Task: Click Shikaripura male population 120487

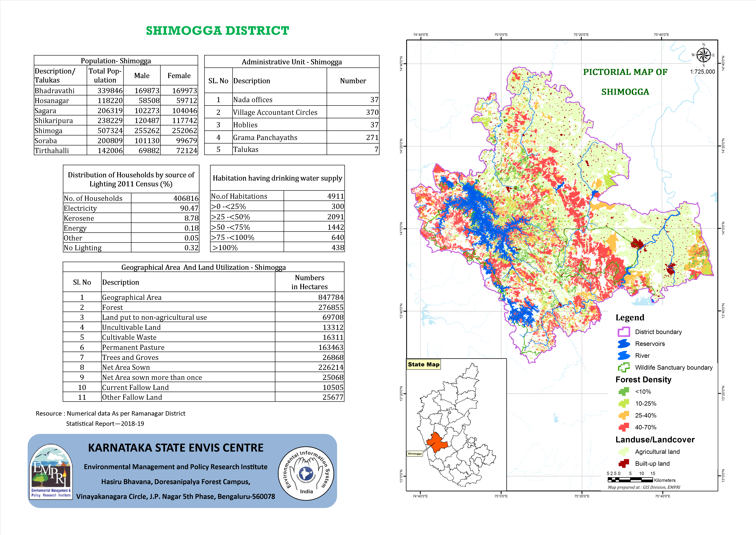Action: pos(147,121)
